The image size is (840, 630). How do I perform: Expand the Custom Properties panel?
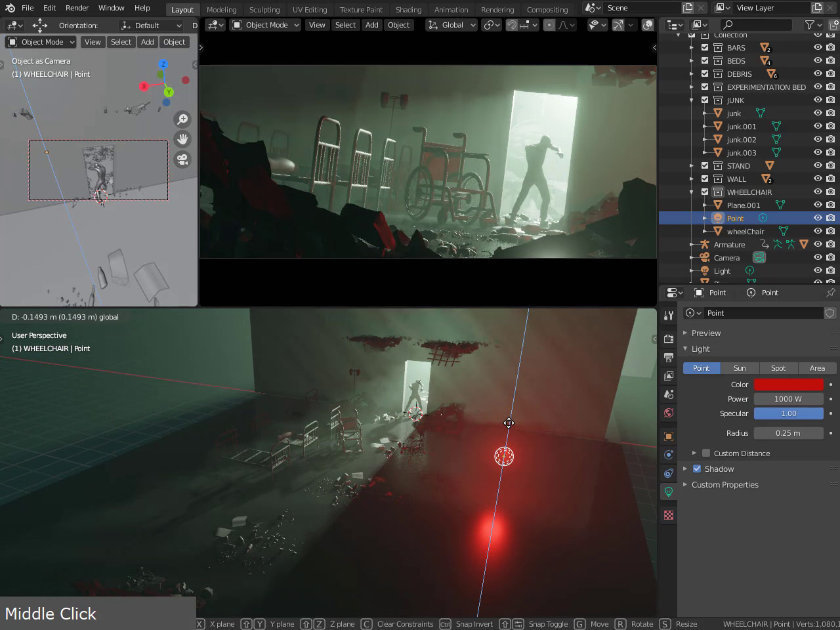685,485
